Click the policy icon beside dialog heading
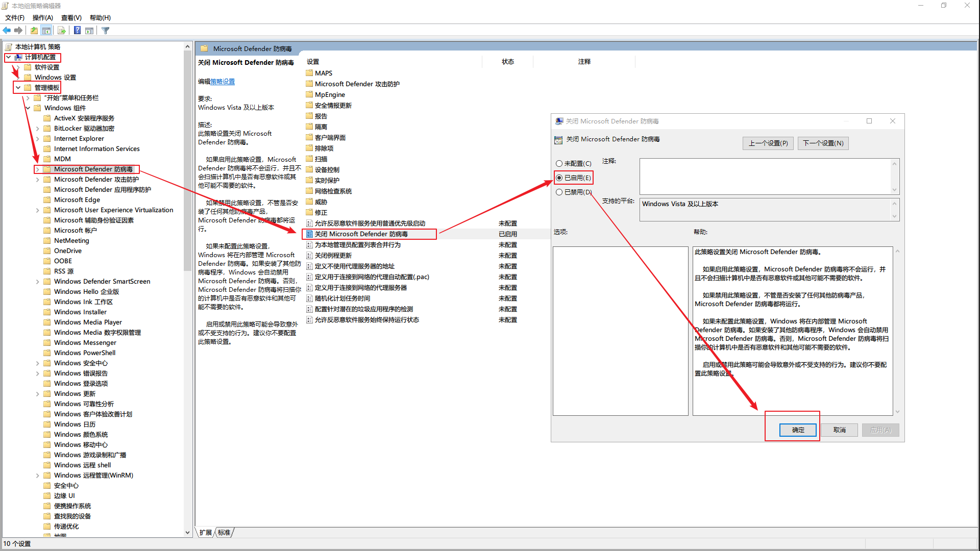Image resolution: width=980 pixels, height=551 pixels. click(558, 140)
